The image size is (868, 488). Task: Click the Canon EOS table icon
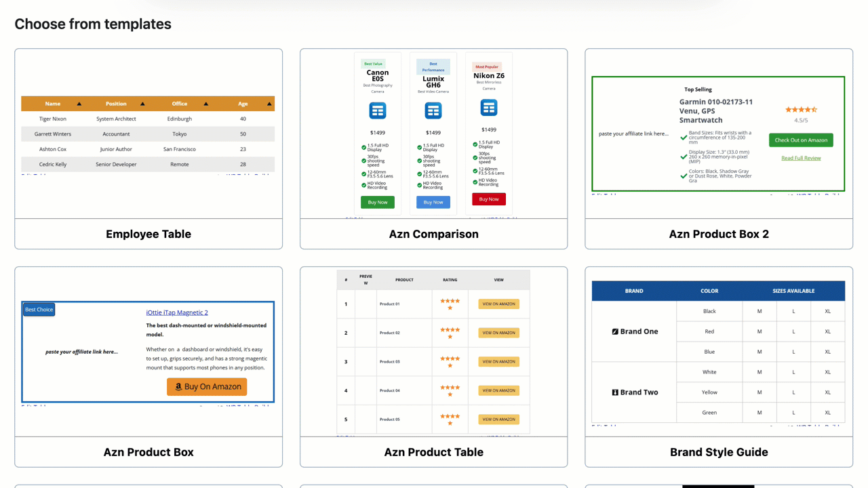coord(378,110)
